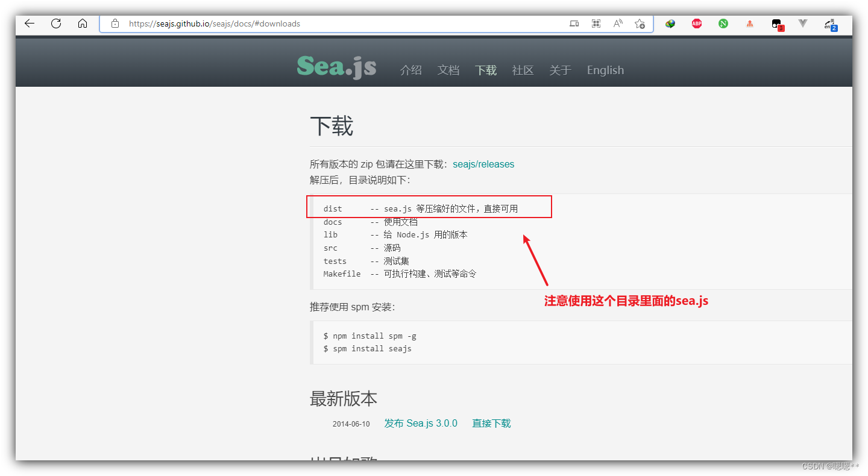Open 发布 Sea.js 3.0.0 release link
Viewport: 868px width, 476px height.
(x=421, y=423)
